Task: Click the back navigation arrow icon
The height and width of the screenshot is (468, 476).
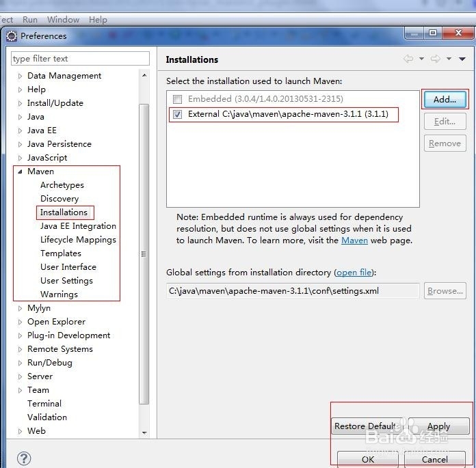Action: [x=408, y=59]
